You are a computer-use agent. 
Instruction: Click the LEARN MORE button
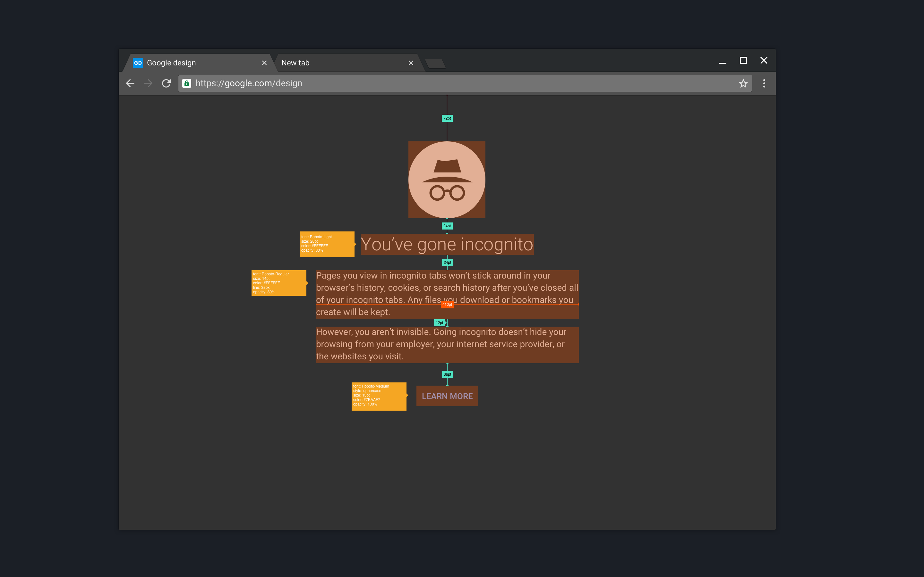point(446,396)
